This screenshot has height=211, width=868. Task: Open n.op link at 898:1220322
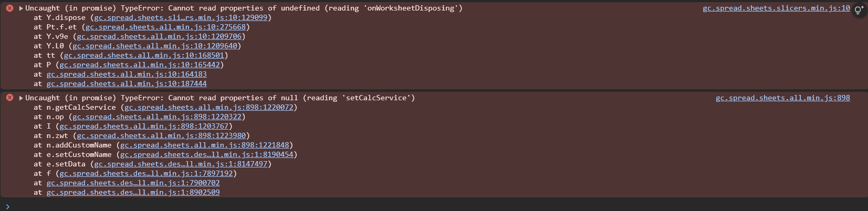(157, 117)
